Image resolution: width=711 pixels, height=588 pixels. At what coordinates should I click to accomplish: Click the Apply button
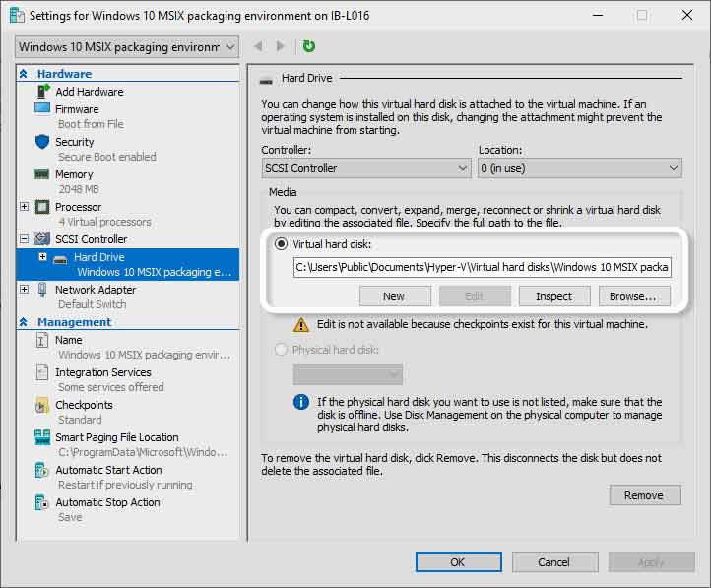click(651, 562)
